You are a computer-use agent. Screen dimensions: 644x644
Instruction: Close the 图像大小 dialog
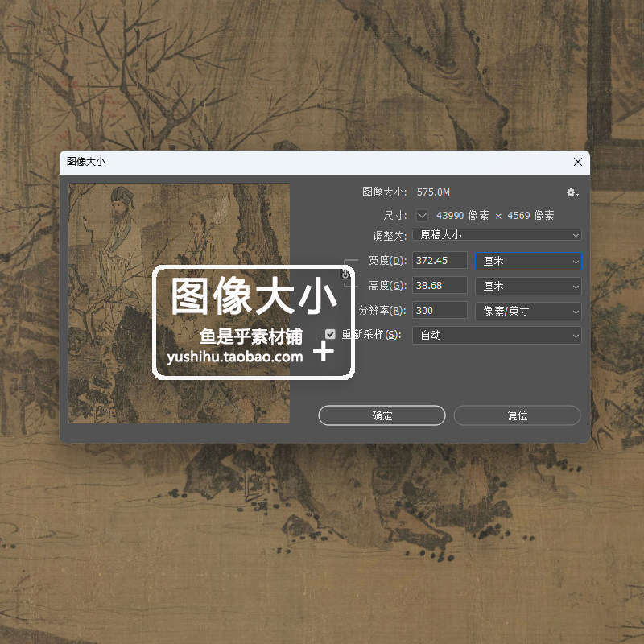[578, 163]
